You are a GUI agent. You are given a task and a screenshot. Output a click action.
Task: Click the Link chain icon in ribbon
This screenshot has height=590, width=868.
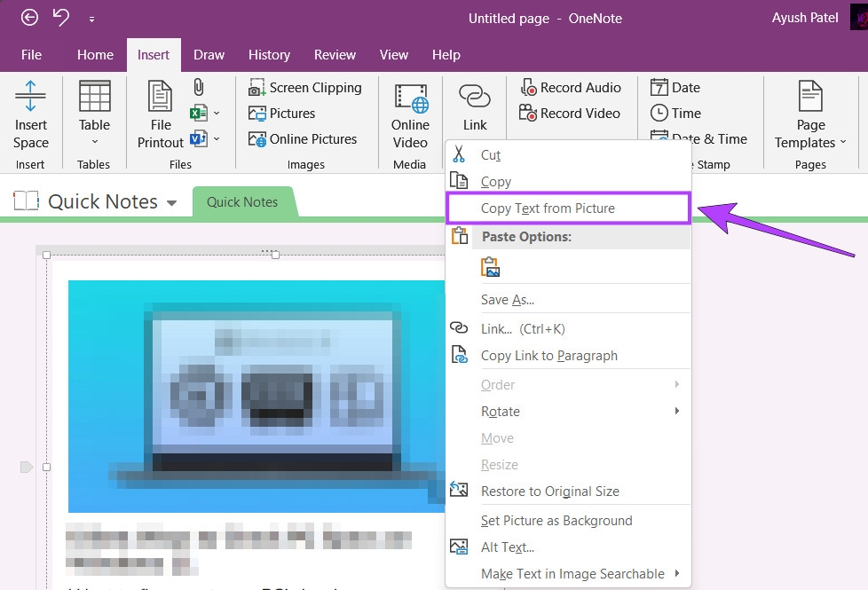click(475, 96)
